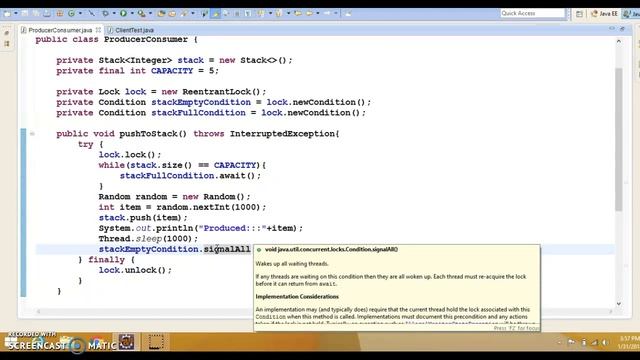
Task: Click the green Run button in toolbar
Action: (x=123, y=13)
